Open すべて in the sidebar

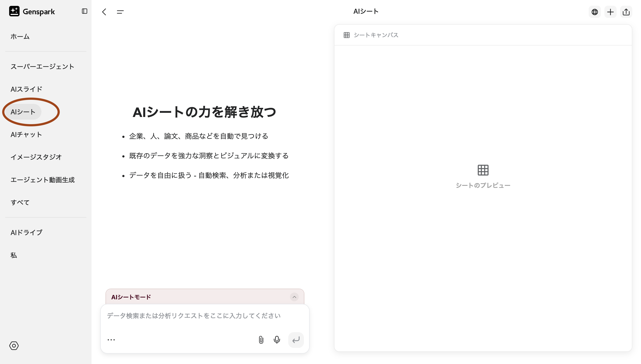tap(20, 202)
